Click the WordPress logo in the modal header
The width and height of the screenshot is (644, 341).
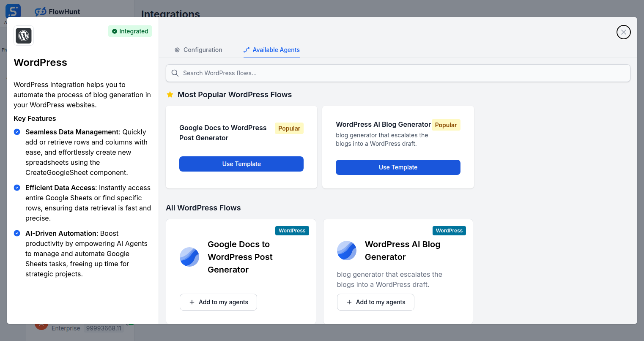[x=23, y=35]
